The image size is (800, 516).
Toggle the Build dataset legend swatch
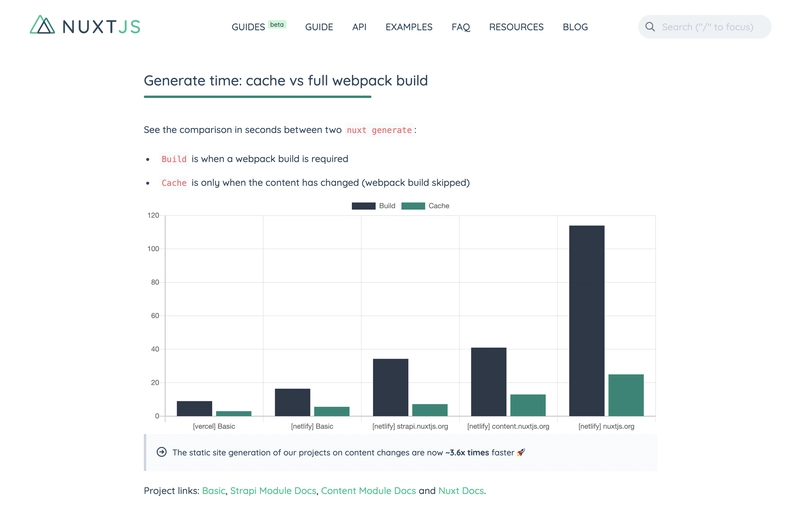pyautogui.click(x=363, y=206)
